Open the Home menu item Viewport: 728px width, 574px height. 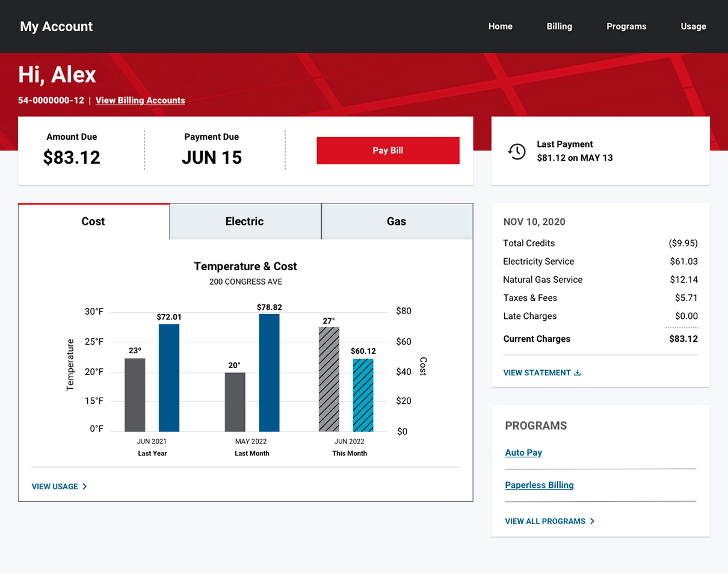[500, 26]
